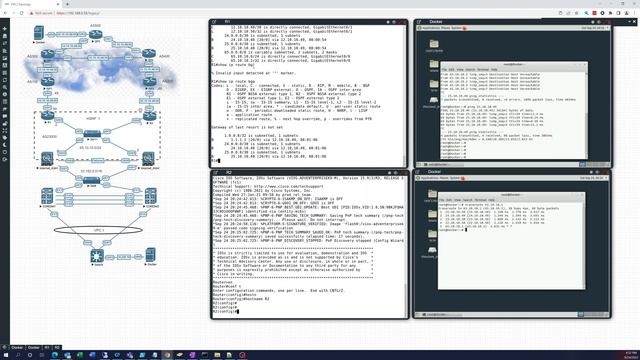Open System menu in upper Docker window
Viewport: 640px width, 360px height.
456,28
